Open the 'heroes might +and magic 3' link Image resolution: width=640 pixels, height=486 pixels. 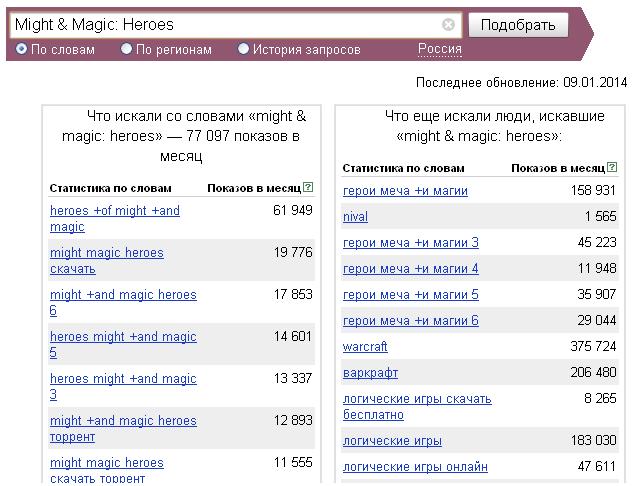coord(123,387)
